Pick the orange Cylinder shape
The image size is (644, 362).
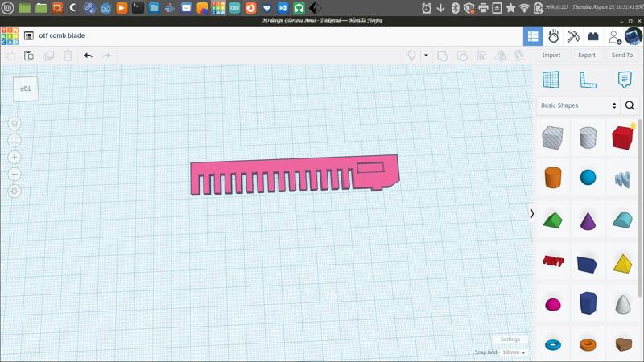553,177
